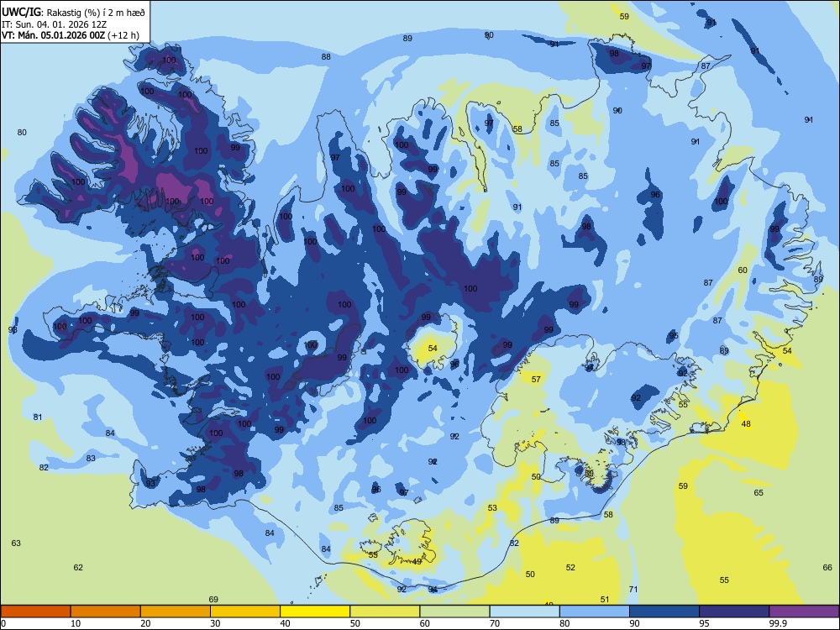Click the humidity value 63 on the map

[x=16, y=543]
